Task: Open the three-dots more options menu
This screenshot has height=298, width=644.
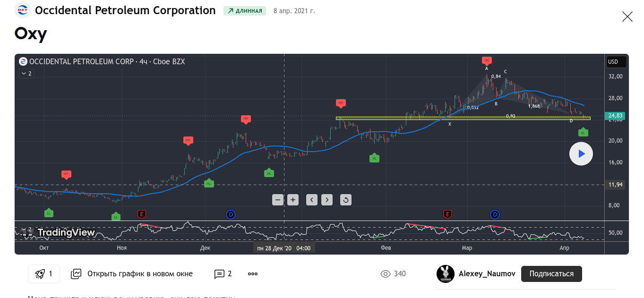Action: (x=253, y=274)
